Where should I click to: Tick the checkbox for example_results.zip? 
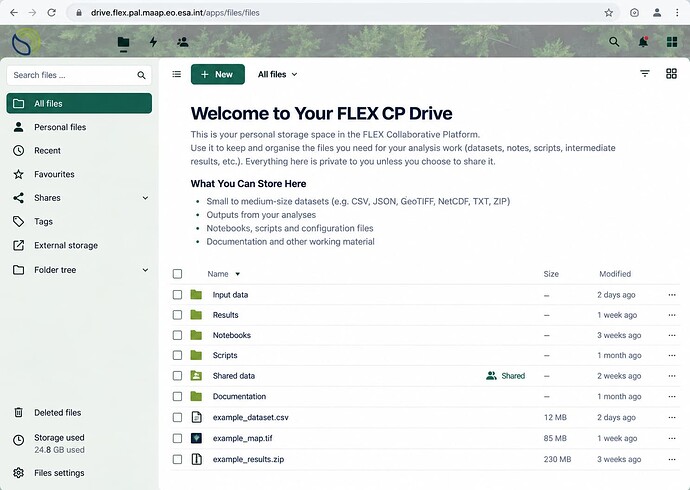[x=177, y=459]
